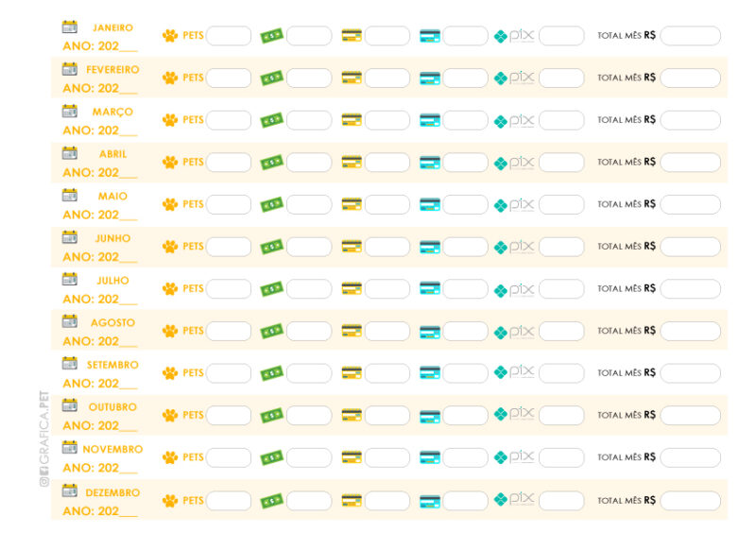Click the yellow credit card icon in AGOSTO row
Viewport: 756px width, 534px height.
coord(352,331)
